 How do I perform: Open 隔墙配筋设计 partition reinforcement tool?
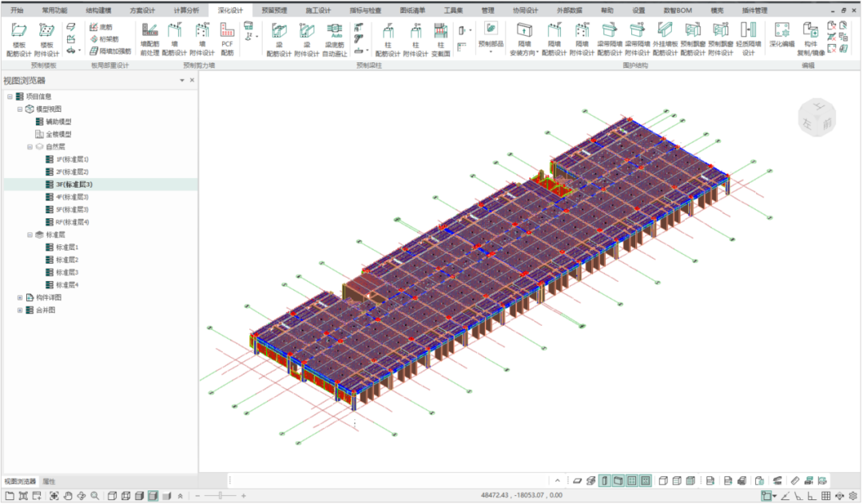[555, 40]
